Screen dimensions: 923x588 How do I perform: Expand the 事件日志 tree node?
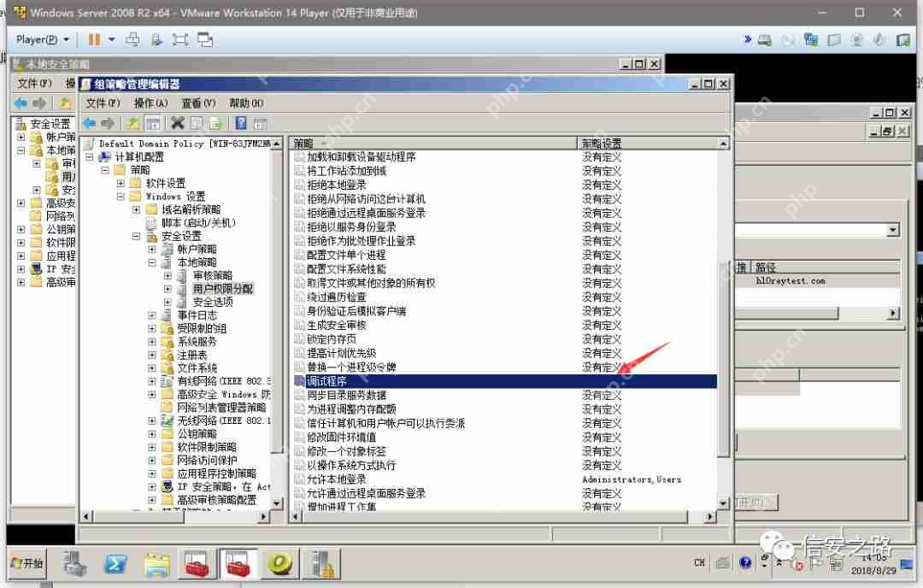coord(152,315)
